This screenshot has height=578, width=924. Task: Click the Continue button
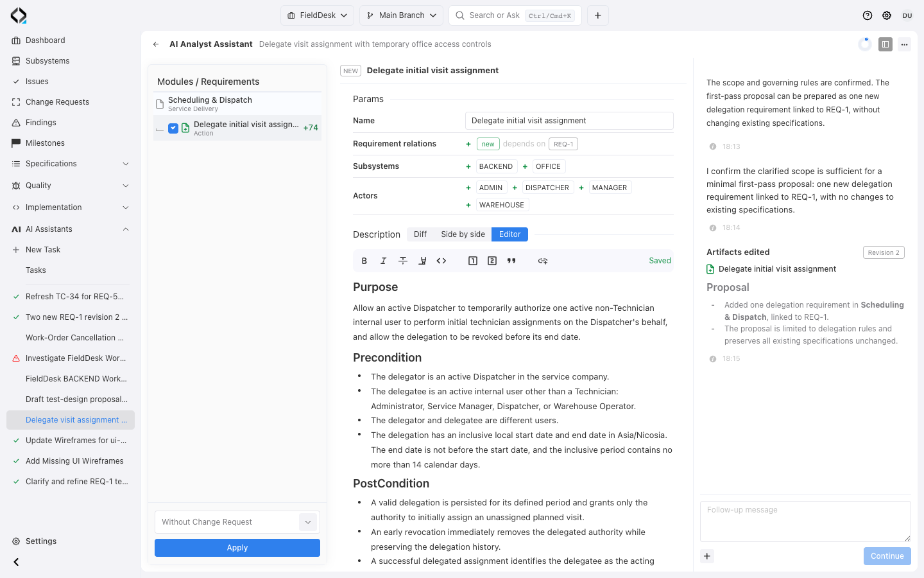887,556
